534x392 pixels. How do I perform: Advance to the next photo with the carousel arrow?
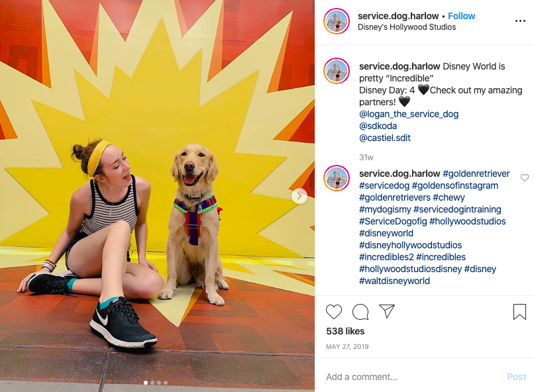click(x=299, y=195)
